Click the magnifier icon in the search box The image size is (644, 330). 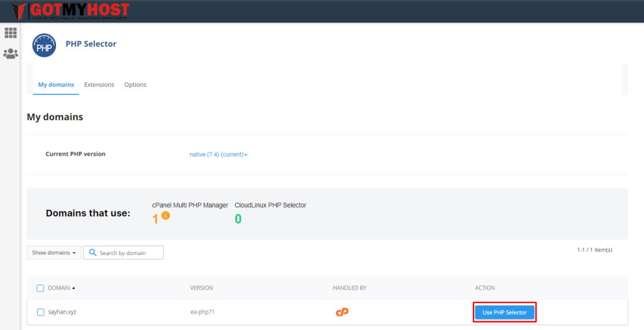click(92, 253)
